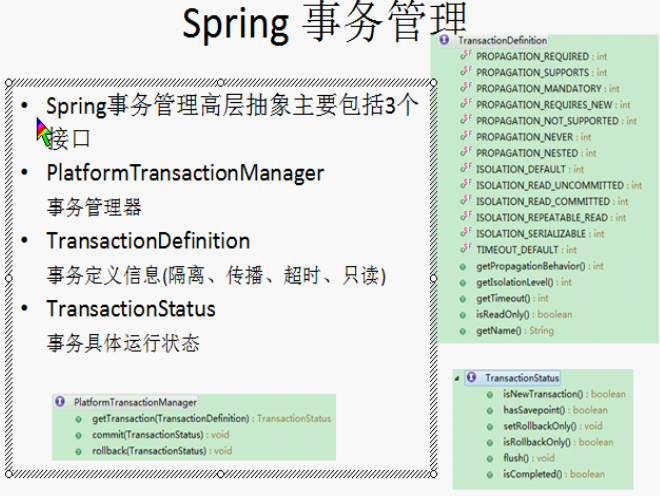Click the getName() method icon

[x=463, y=331]
